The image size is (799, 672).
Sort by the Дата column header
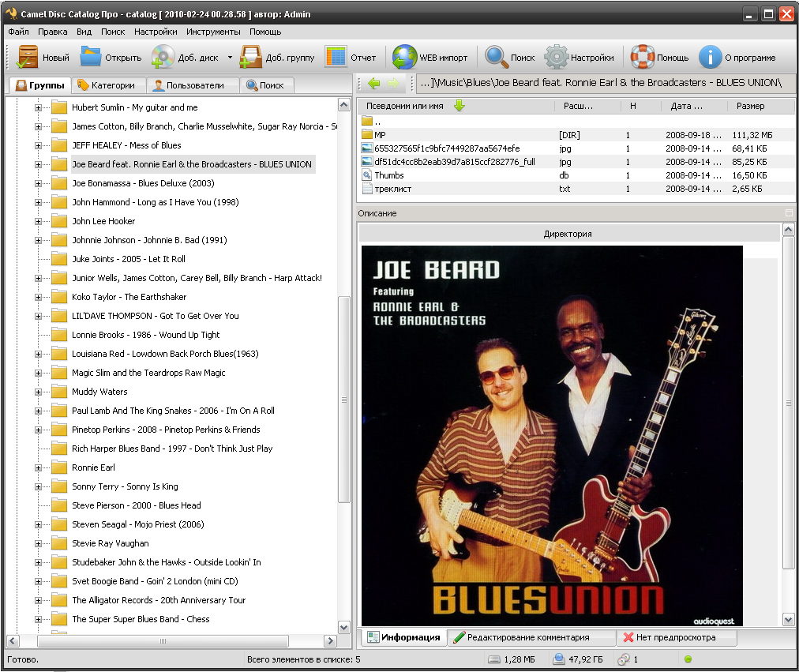694,106
